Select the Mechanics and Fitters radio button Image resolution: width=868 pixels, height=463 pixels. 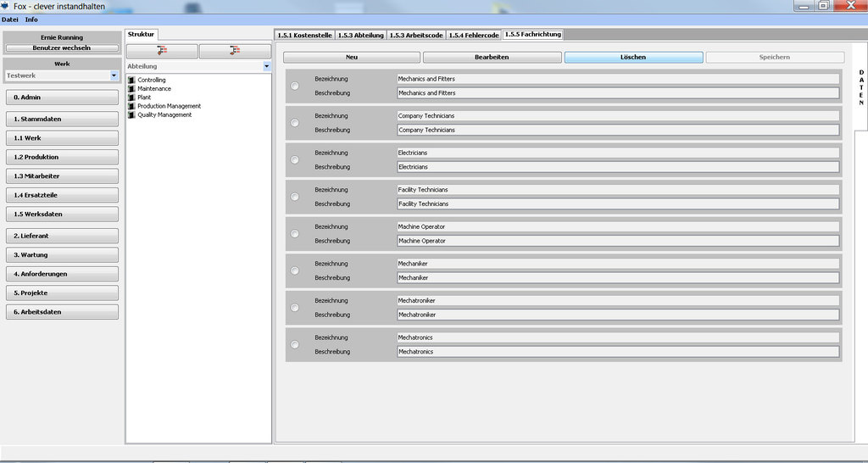[x=294, y=86]
